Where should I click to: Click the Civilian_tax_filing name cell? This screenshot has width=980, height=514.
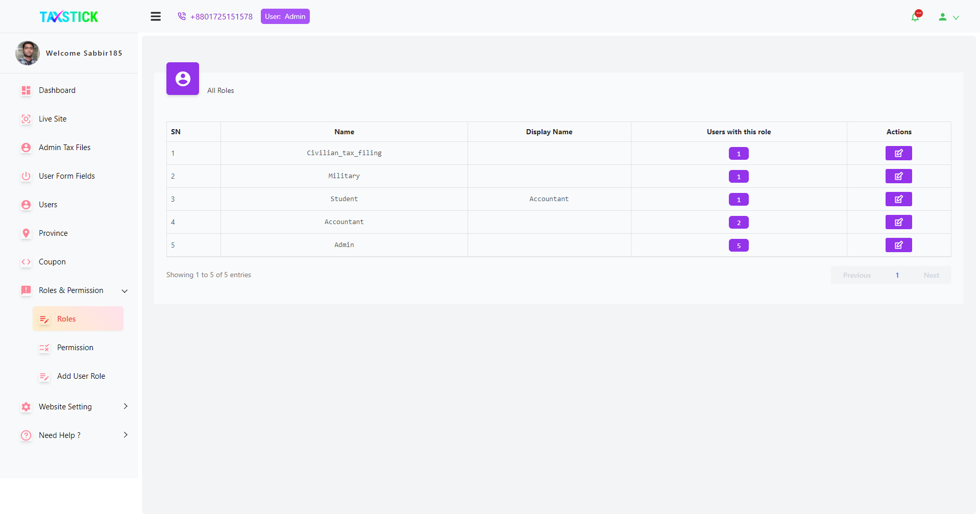344,153
